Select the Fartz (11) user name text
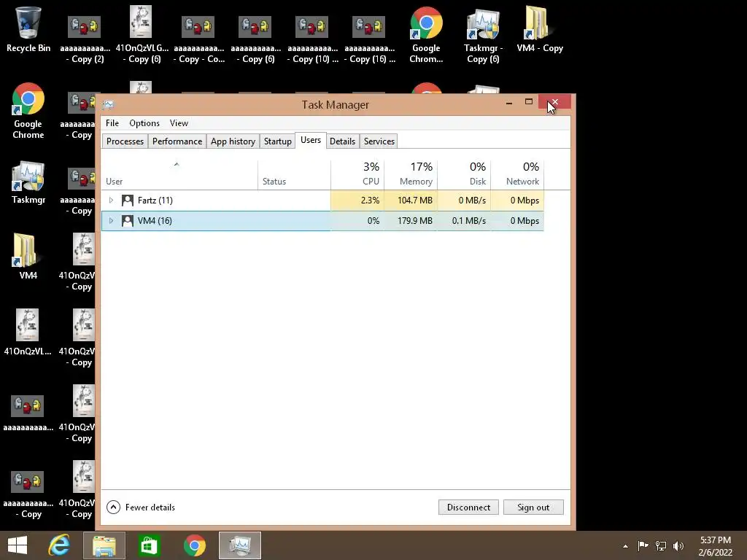Image resolution: width=747 pixels, height=560 pixels. tap(155, 201)
